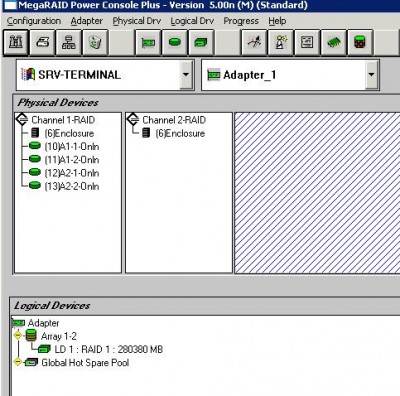Open the Progress menu
The image size is (400, 396).
tap(241, 21)
